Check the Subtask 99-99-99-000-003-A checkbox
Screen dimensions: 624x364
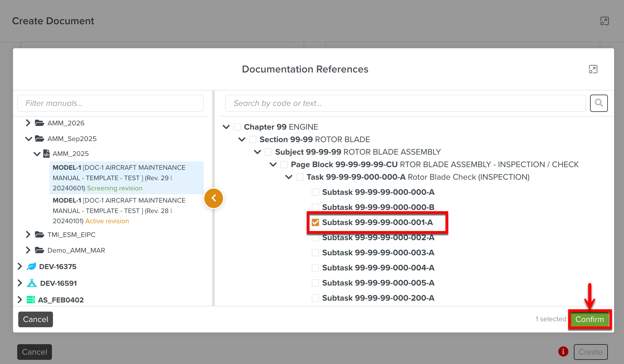315,253
